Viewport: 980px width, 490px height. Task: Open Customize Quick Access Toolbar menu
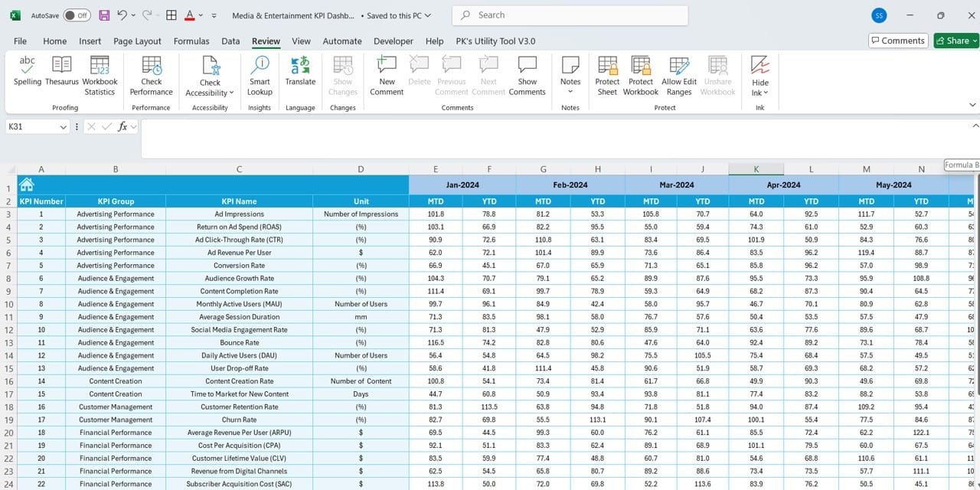214,15
